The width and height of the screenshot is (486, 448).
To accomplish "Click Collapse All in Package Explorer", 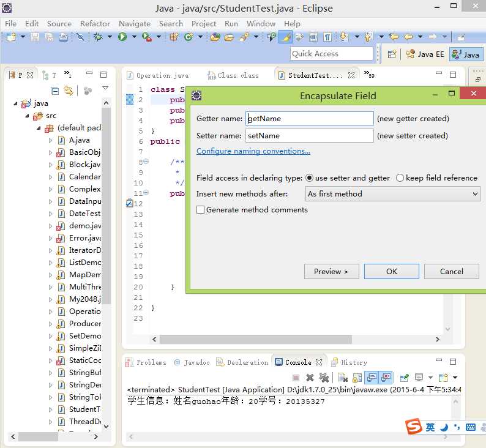I will click(55, 91).
